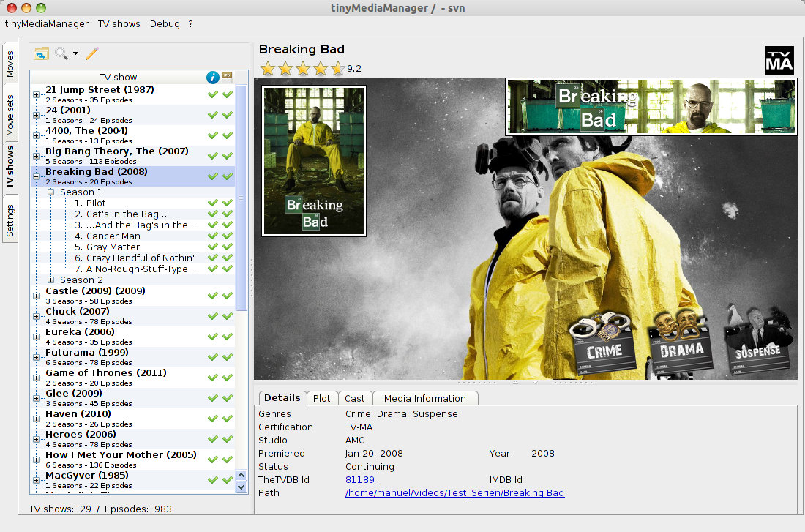
Task: Click the image-column checkmark for Castle (2009)
Action: (x=228, y=296)
